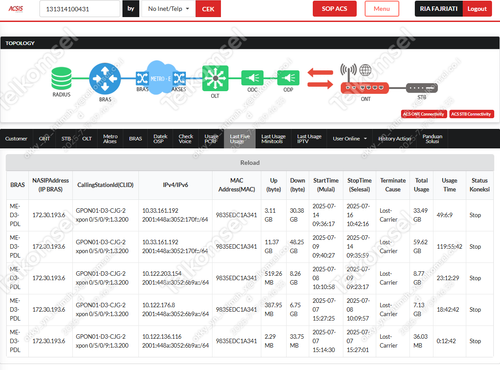This screenshot has width=500, height=370.
Task: Click the 36.03 MB total usage cell
Action: pyautogui.click(x=421, y=341)
